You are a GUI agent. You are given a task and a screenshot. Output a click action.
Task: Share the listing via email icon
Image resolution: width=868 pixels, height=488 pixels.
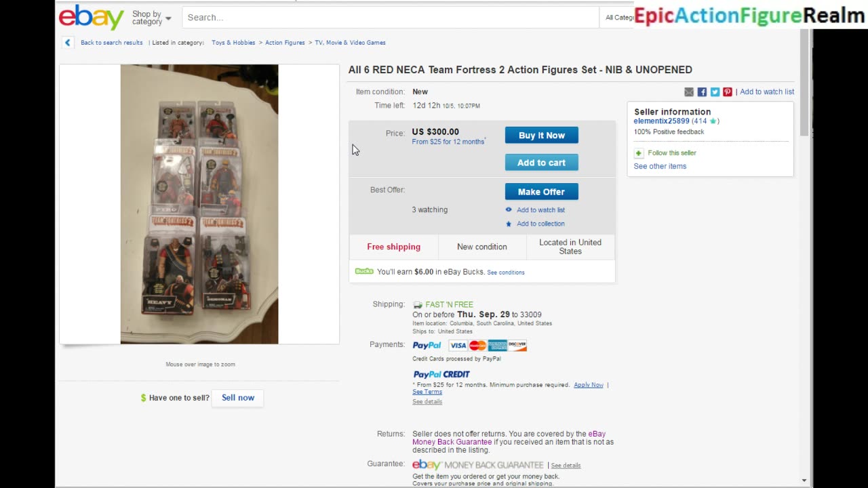(x=689, y=92)
